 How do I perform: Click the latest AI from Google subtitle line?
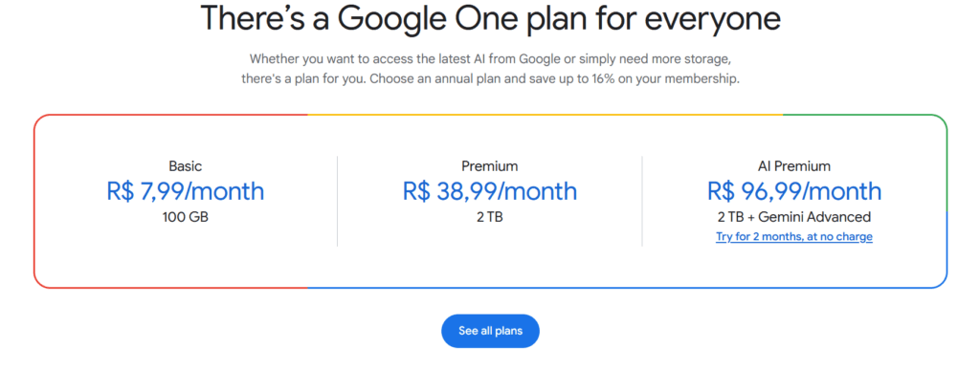click(x=490, y=59)
